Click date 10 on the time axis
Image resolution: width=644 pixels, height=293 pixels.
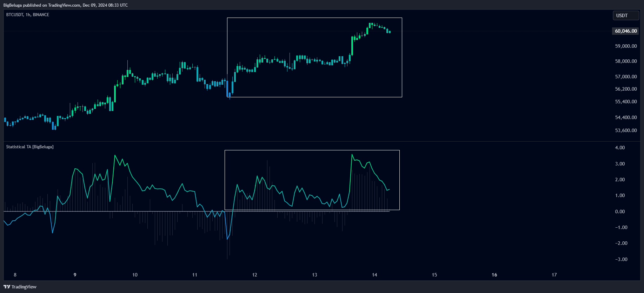coord(135,275)
